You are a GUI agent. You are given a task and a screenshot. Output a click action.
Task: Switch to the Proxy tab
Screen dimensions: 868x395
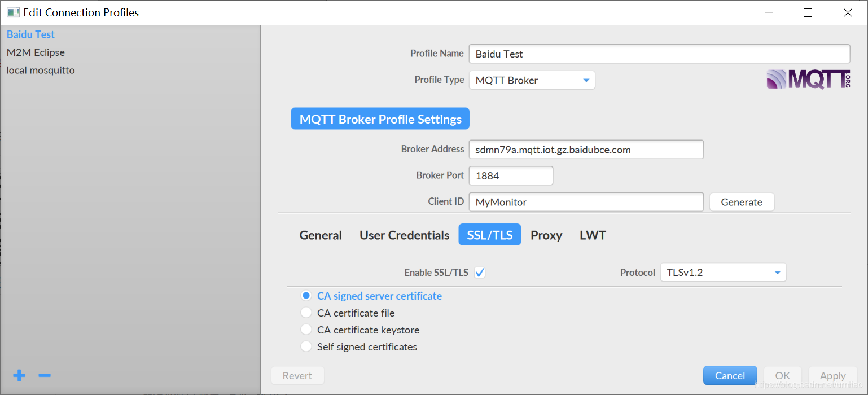(546, 235)
